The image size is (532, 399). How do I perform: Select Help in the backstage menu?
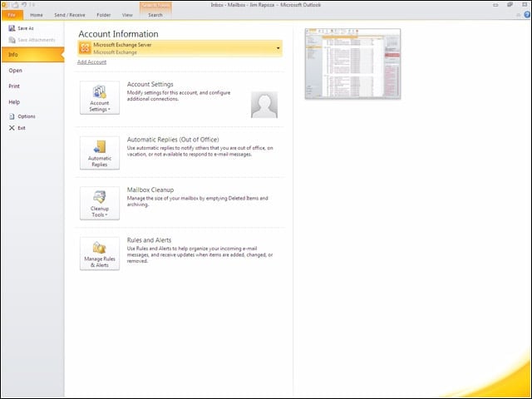point(14,102)
